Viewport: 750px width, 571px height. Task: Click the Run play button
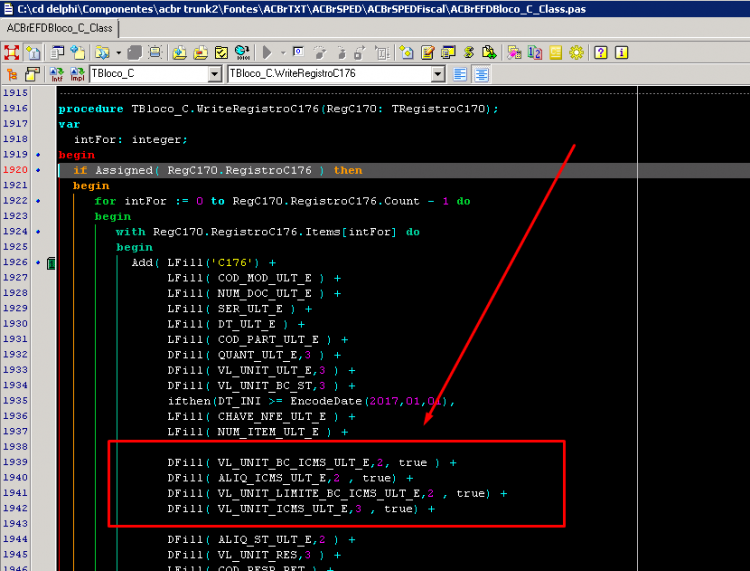coord(267,53)
